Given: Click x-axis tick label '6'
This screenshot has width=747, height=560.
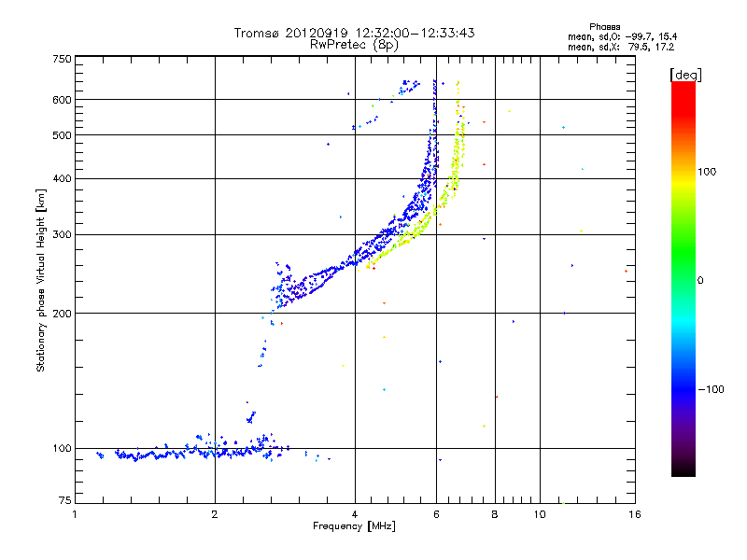Looking at the screenshot, I should coord(436,514).
